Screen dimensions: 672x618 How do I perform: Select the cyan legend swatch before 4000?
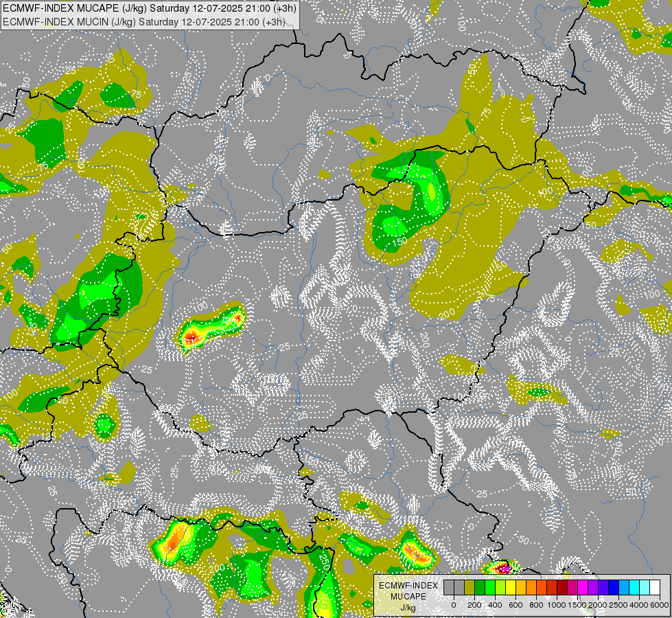(x=635, y=588)
